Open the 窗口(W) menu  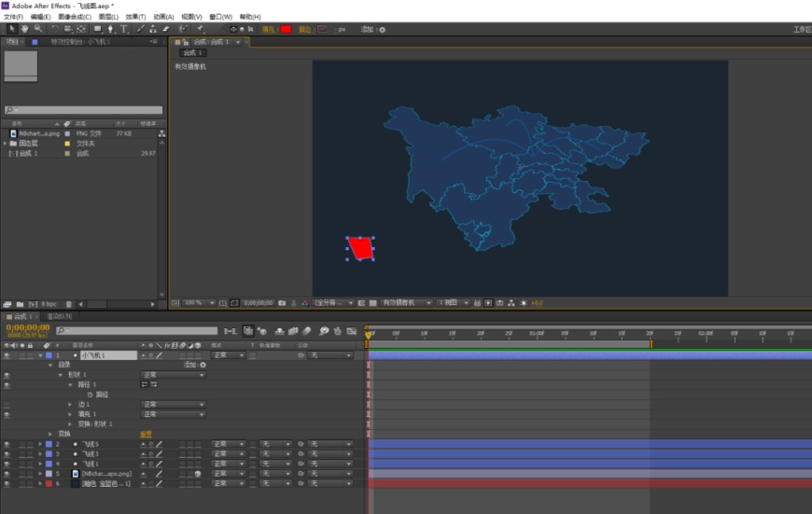click(x=220, y=17)
